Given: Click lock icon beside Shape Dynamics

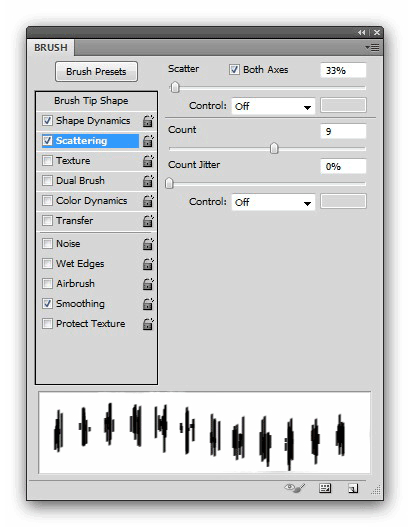Looking at the screenshot, I should click(148, 121).
